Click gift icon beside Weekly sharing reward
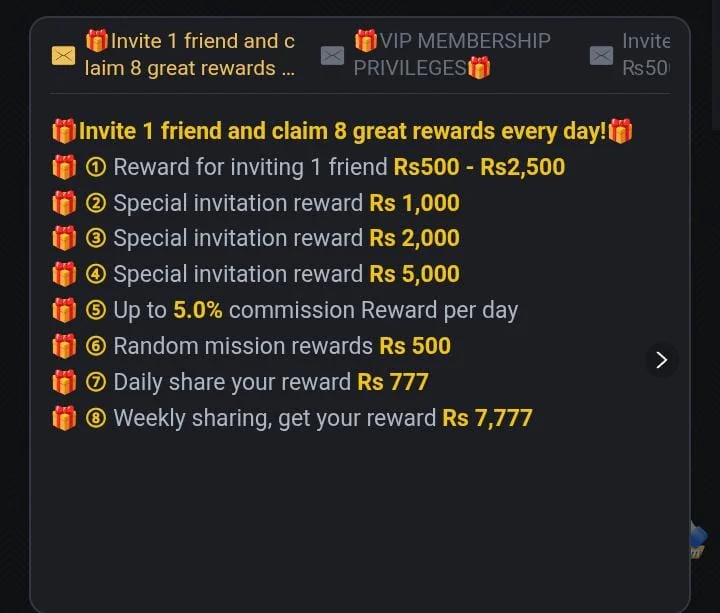The width and height of the screenshot is (720, 613). click(64, 418)
